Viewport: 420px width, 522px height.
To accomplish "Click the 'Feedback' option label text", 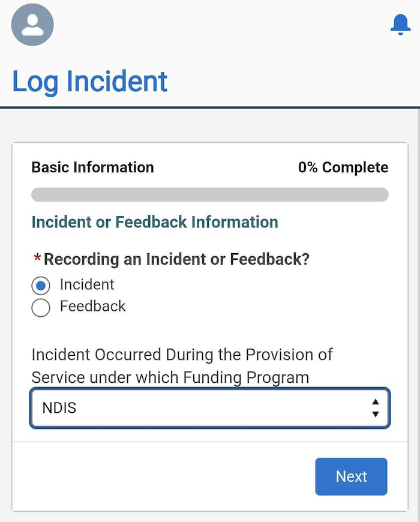I will pos(93,306).
